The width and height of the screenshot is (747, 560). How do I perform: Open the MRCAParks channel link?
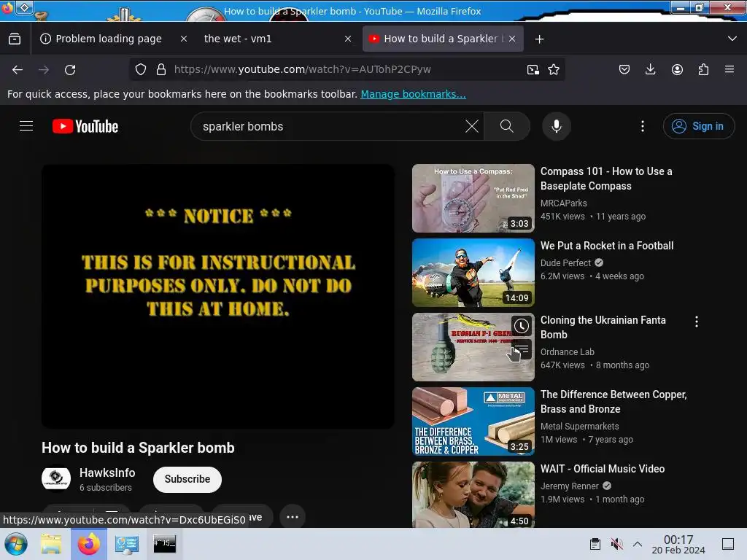(x=564, y=203)
